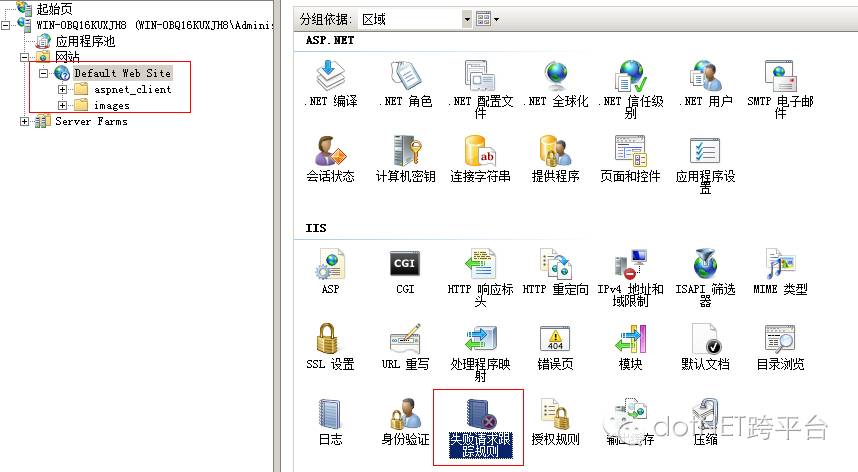Open the .NET 全球化 feature
Viewport: 858px width, 472px height.
[x=555, y=84]
